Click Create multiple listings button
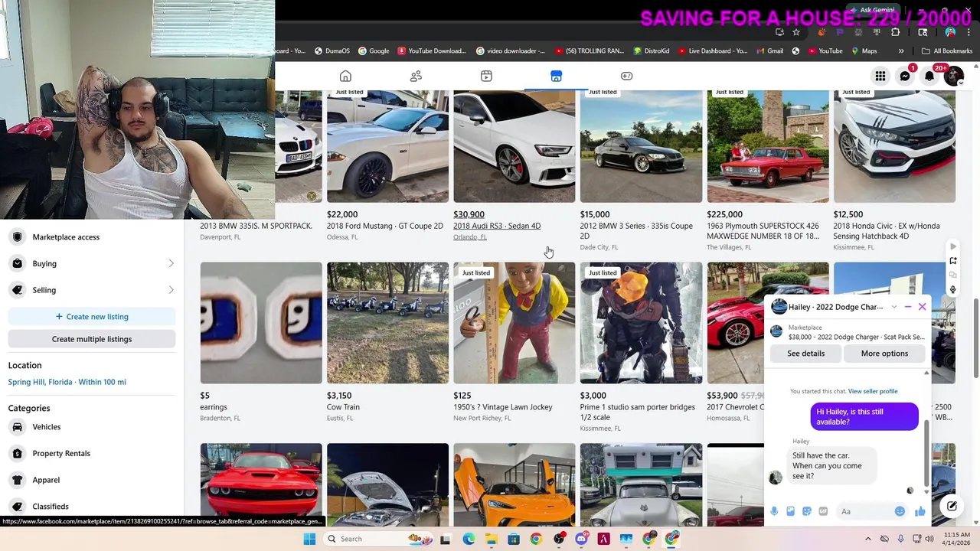Viewport: 980px width, 551px height. pos(92,339)
